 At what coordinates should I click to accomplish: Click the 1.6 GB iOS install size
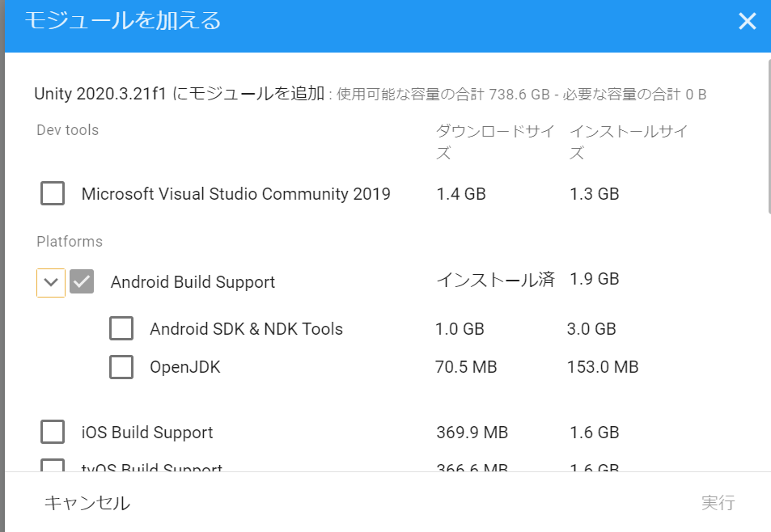[x=595, y=433]
